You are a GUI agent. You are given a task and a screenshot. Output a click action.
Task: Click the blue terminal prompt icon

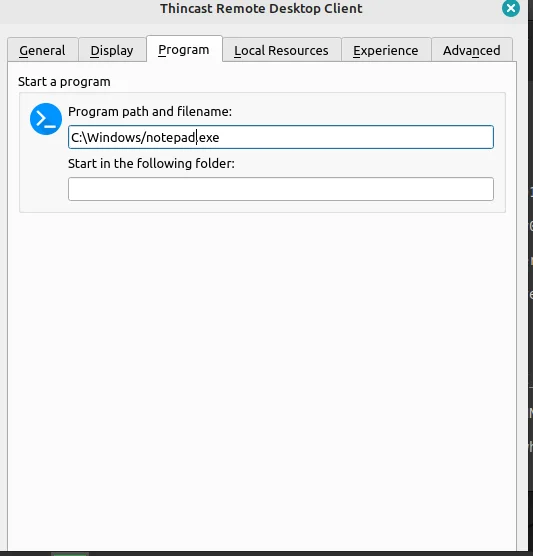[46, 119]
